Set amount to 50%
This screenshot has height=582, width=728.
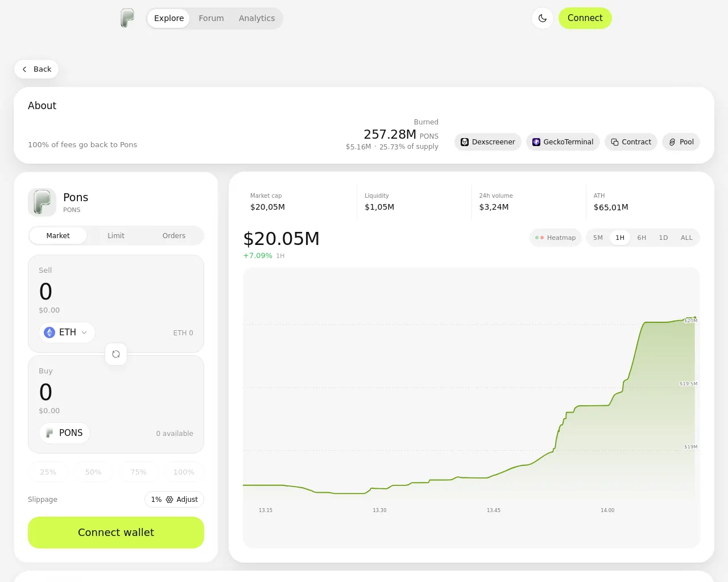tap(93, 472)
